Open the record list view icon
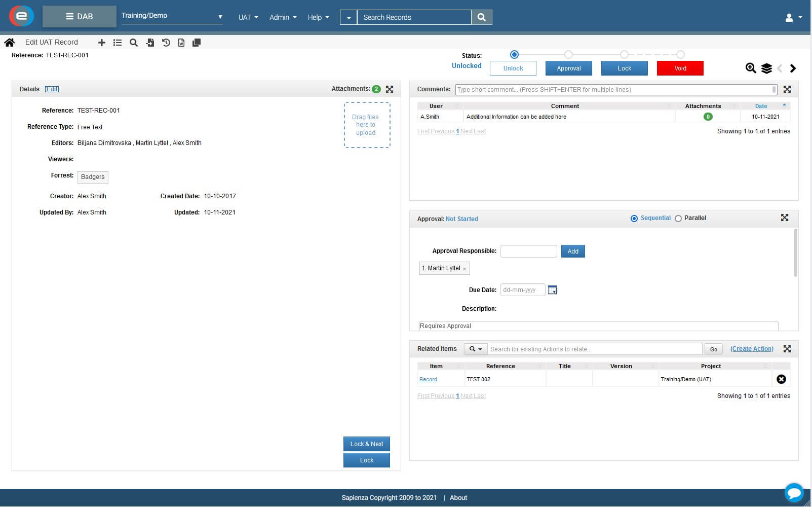Image resolution: width=812 pixels, height=507 pixels. point(118,43)
